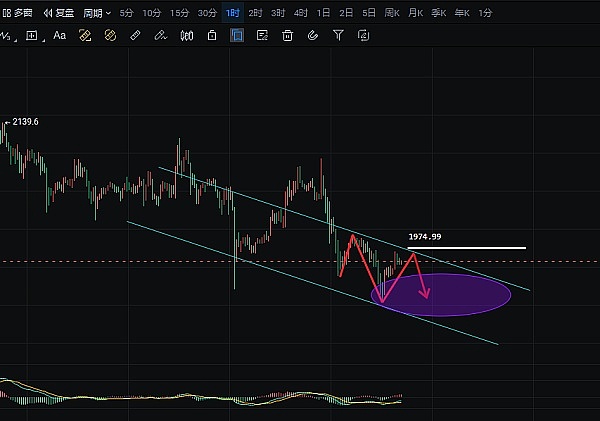
Task: Click the 复盘 replay button
Action: point(58,13)
